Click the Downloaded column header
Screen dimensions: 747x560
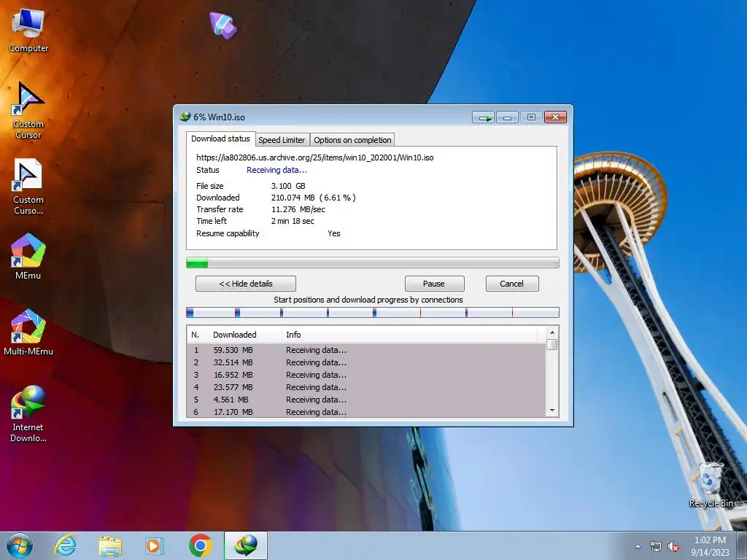[x=245, y=335]
